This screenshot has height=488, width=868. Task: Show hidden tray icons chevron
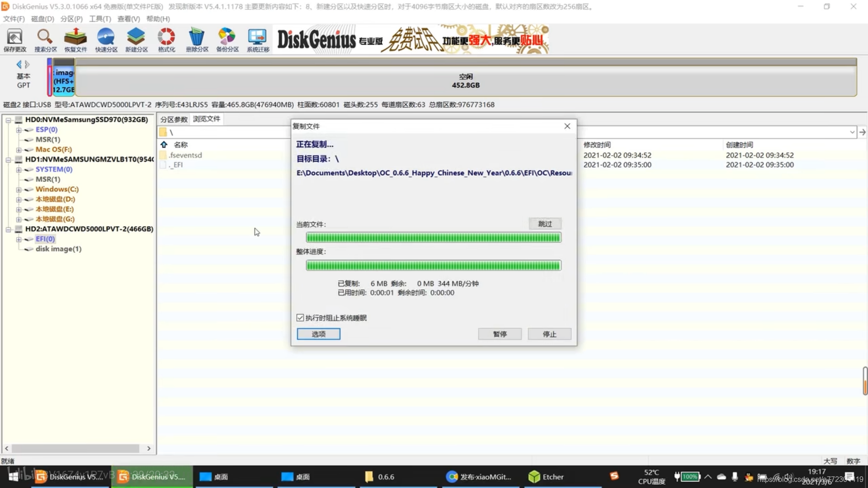click(708, 476)
